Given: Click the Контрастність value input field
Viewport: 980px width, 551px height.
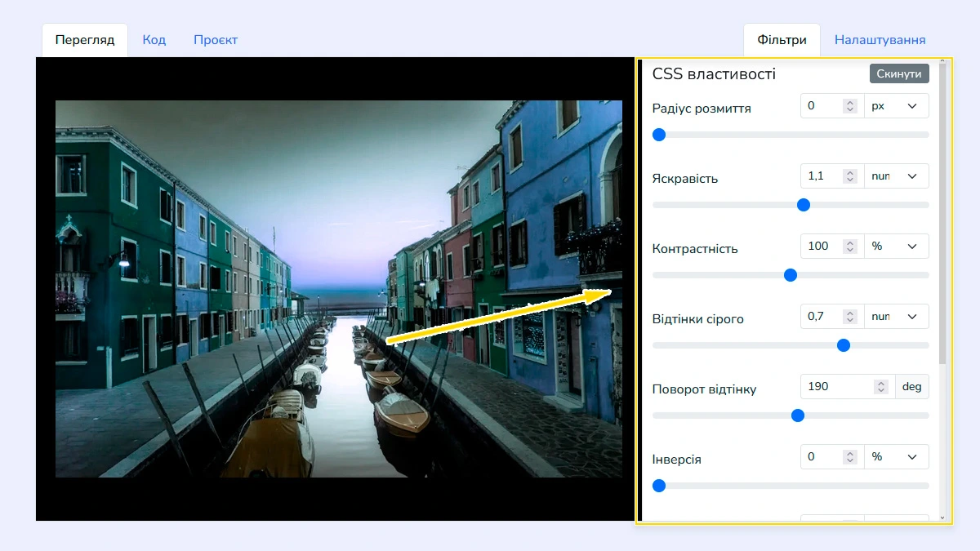Looking at the screenshot, I should point(822,247).
